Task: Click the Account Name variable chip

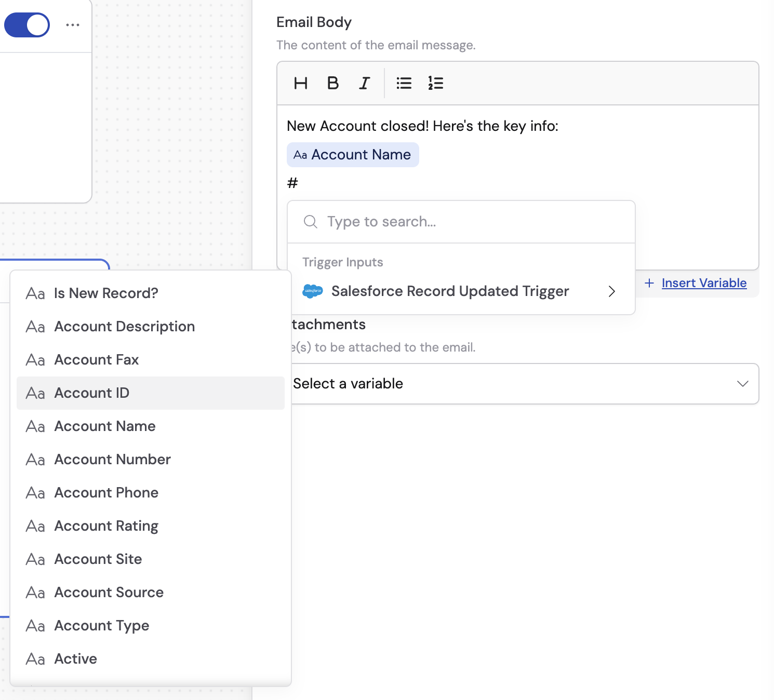Action: pos(353,154)
